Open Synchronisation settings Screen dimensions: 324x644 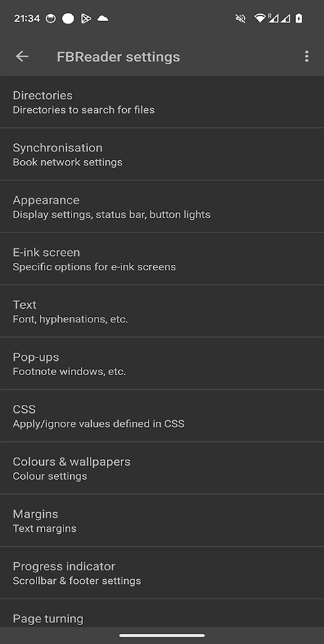tap(162, 154)
